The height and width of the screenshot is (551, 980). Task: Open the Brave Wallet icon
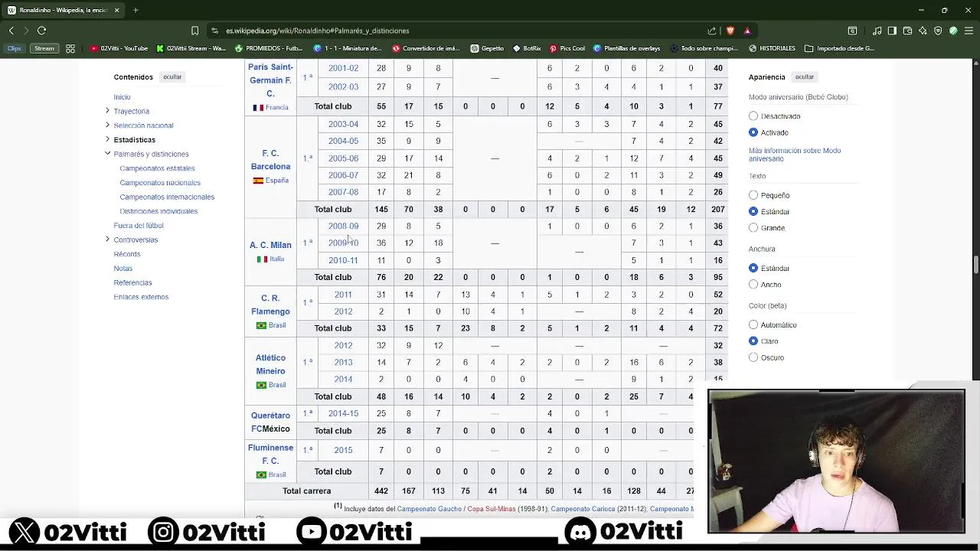pos(907,31)
